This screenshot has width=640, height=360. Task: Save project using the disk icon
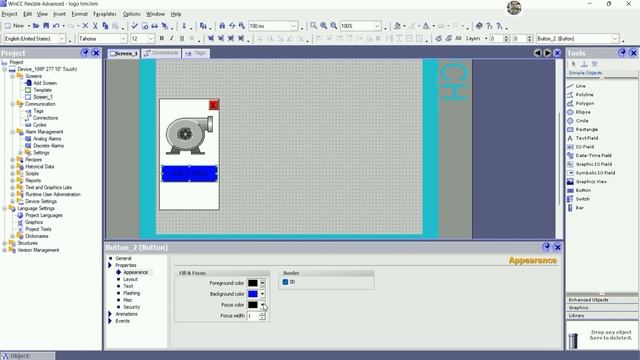[x=46, y=26]
